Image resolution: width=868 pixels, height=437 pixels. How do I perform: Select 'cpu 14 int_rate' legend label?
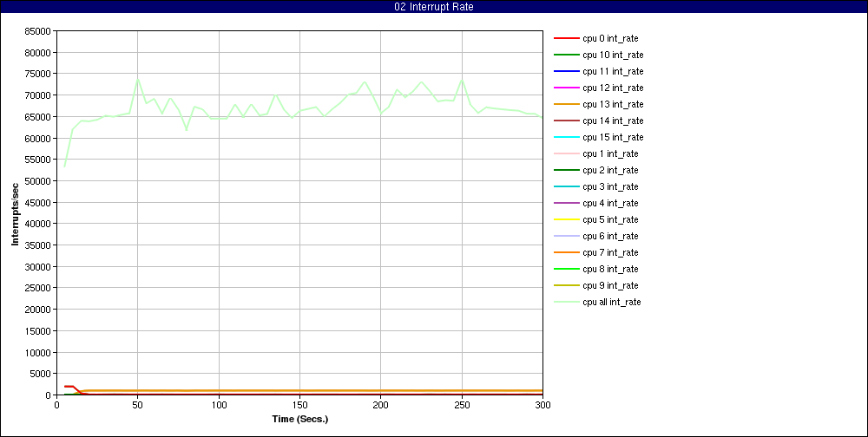pos(613,121)
